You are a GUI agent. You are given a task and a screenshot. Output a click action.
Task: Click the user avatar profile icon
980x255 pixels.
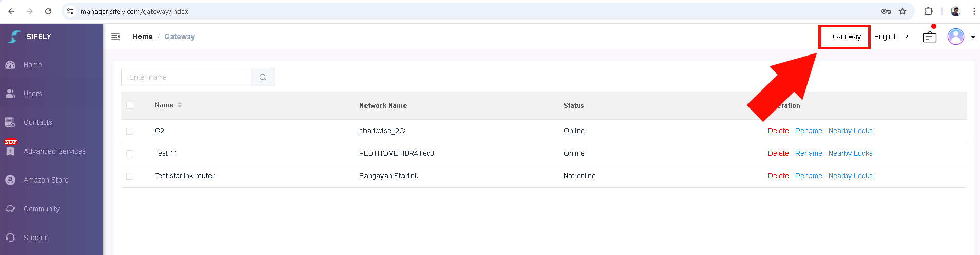tap(956, 37)
